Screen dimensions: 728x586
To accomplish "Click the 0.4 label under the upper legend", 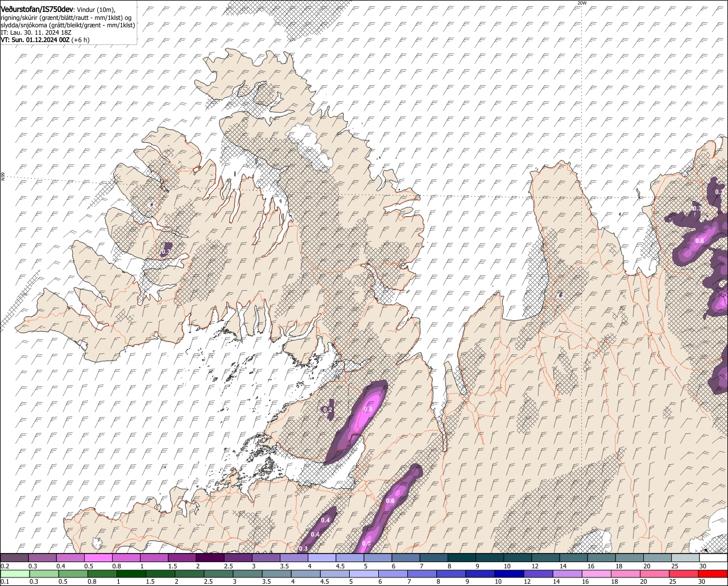I will pyautogui.click(x=61, y=566).
